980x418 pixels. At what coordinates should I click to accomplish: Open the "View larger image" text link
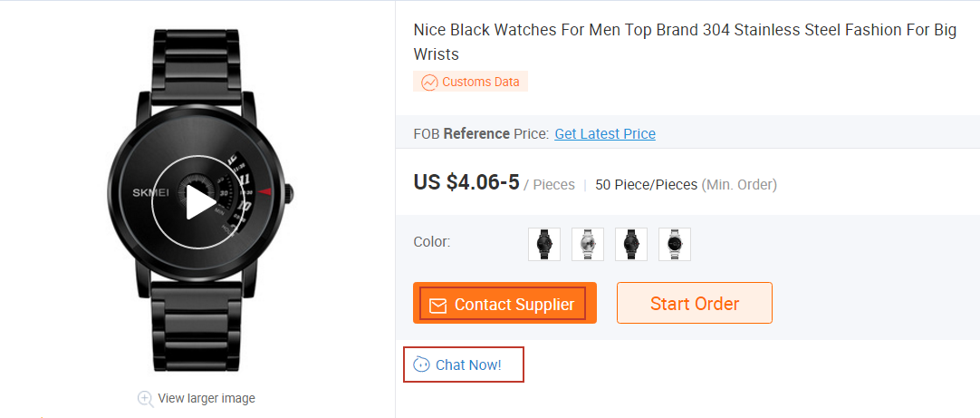207,398
